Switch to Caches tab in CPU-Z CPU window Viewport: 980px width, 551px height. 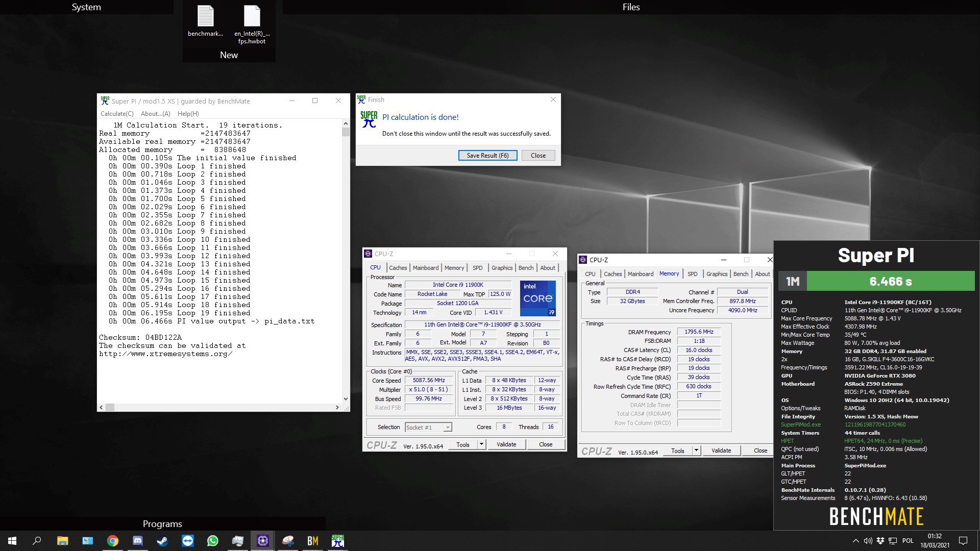(x=398, y=268)
